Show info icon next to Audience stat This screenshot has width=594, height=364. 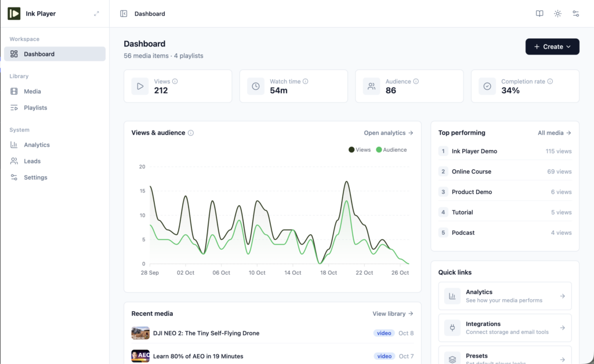point(416,81)
